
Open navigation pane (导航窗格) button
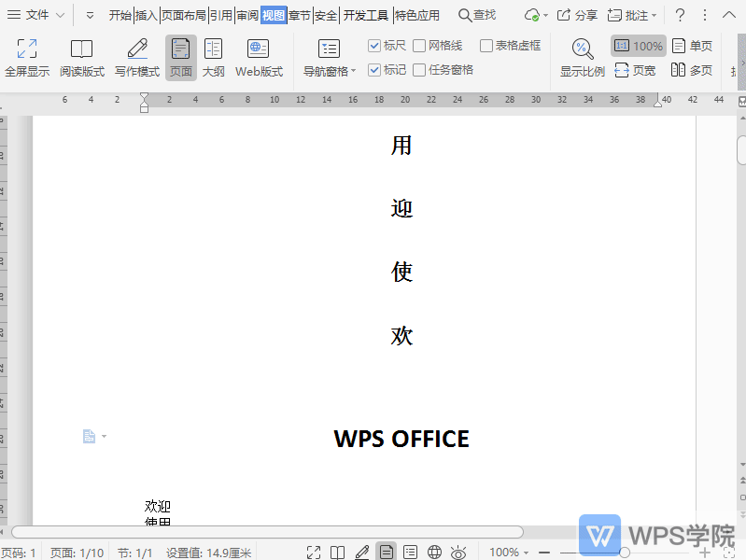tap(329, 58)
